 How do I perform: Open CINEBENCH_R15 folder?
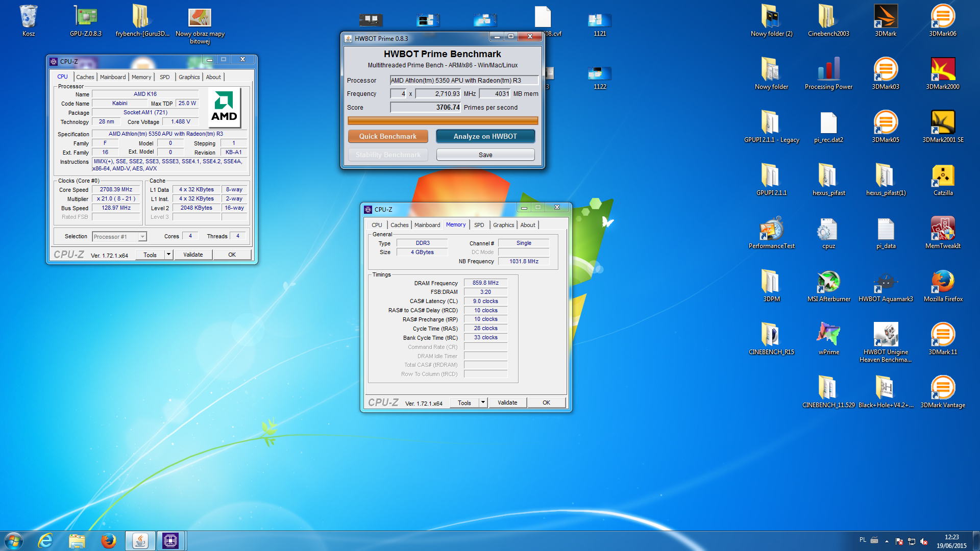[771, 339]
